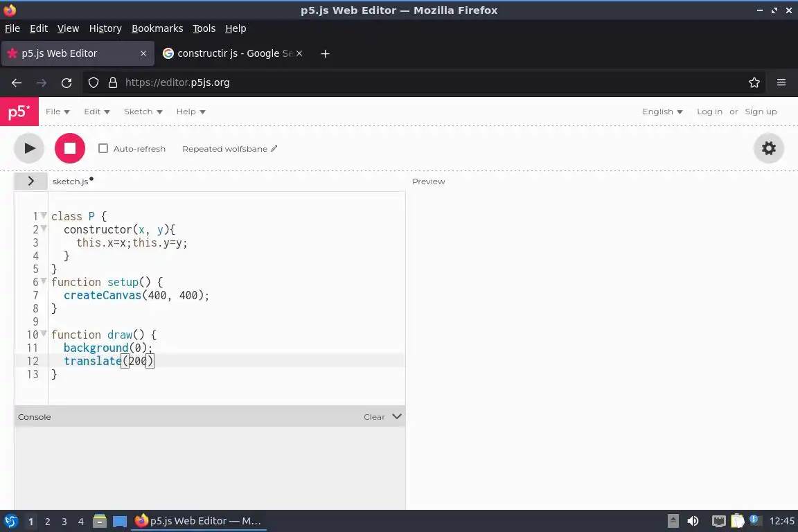The image size is (798, 532).
Task: Click the background(0) code line
Action: pos(108,348)
